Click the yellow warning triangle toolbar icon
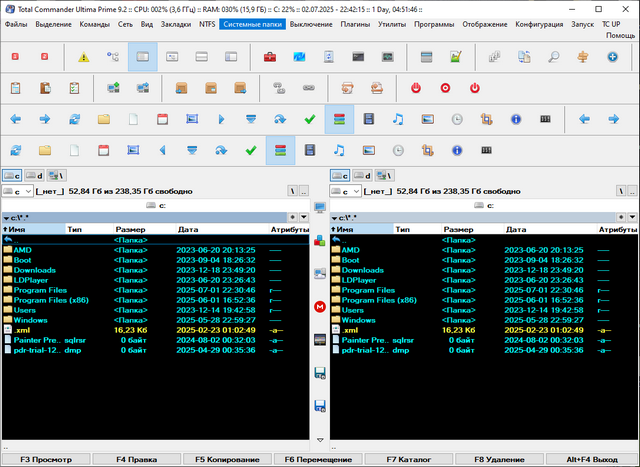The image size is (640, 467). 84,57
